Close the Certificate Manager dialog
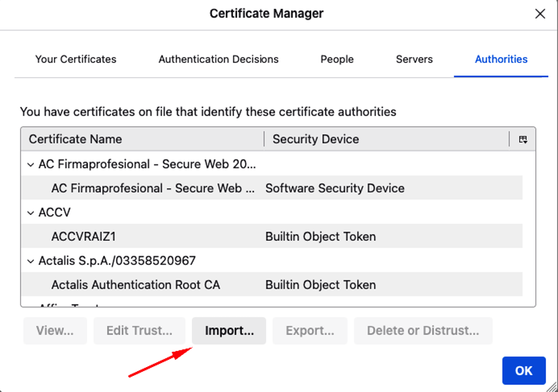 [540, 14]
